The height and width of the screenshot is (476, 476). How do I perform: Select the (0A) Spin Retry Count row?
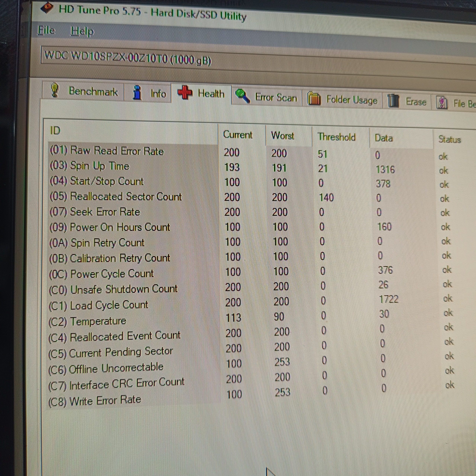coord(250,242)
